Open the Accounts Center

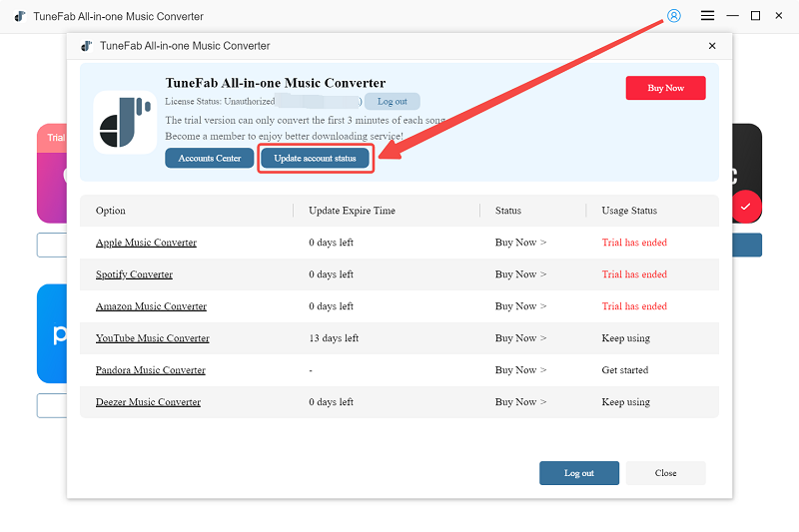[210, 158]
